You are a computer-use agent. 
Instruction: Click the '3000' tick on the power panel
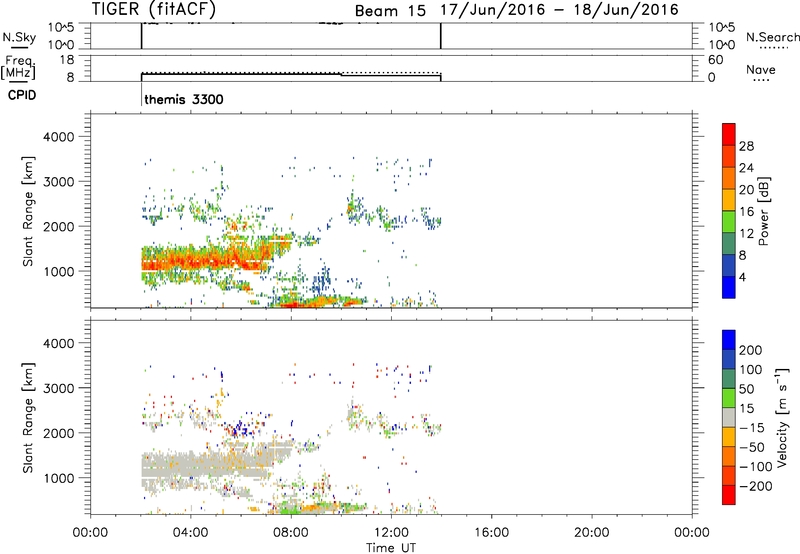click(x=59, y=182)
